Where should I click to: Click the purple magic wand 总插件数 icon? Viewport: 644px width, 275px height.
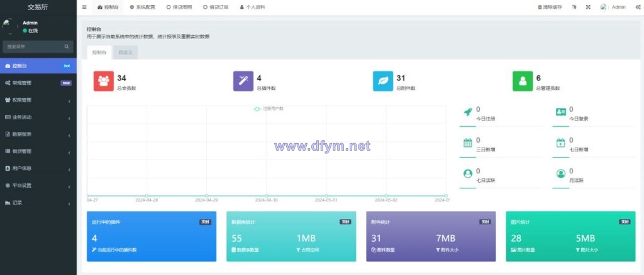click(243, 81)
